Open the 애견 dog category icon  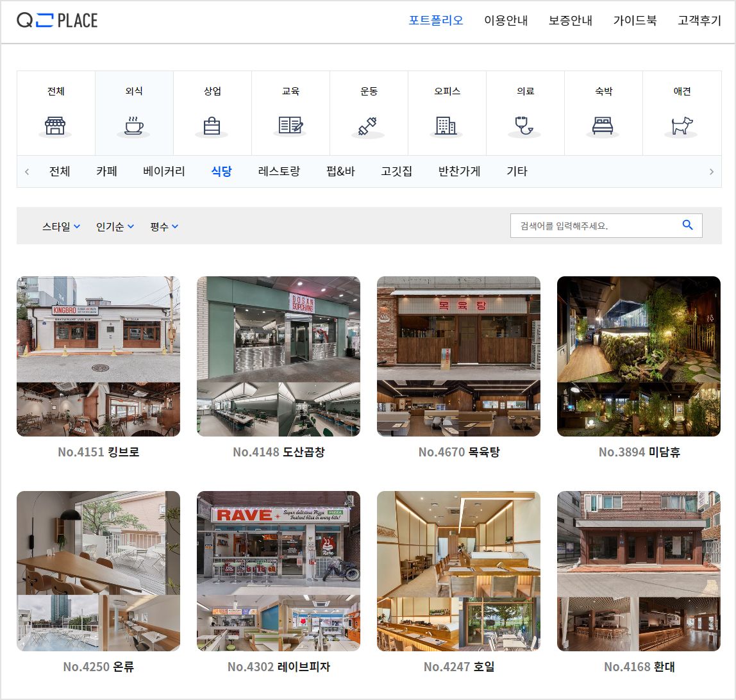pyautogui.click(x=682, y=125)
